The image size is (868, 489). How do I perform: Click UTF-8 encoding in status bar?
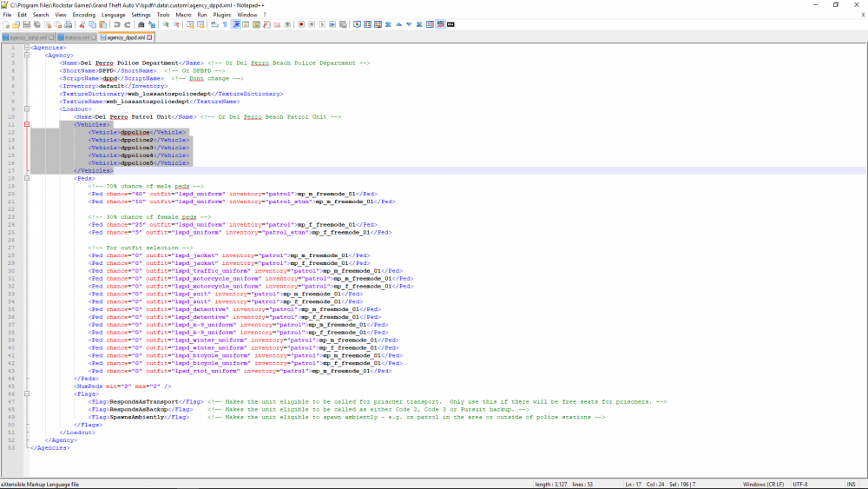[799, 484]
